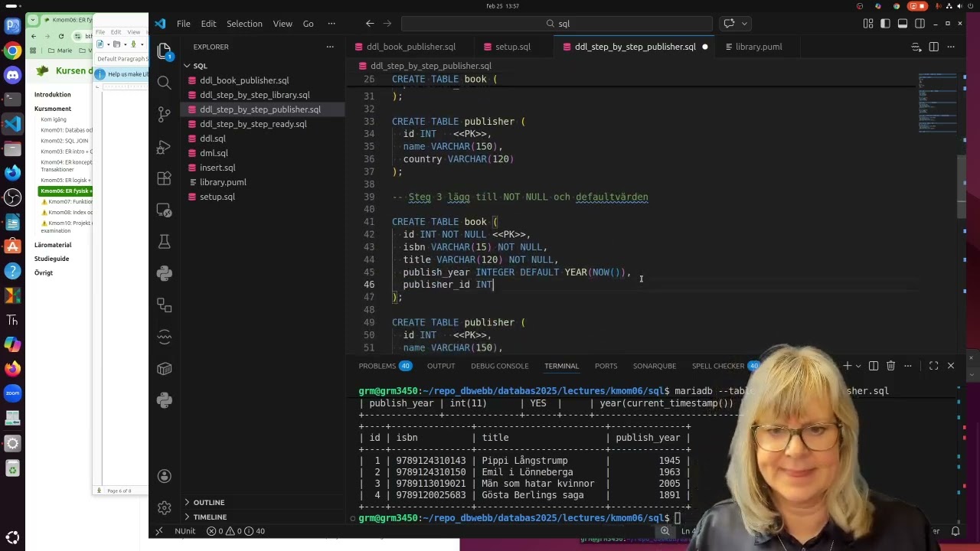Open insert.sql from the Explorer list
980x551 pixels.
pos(217,168)
